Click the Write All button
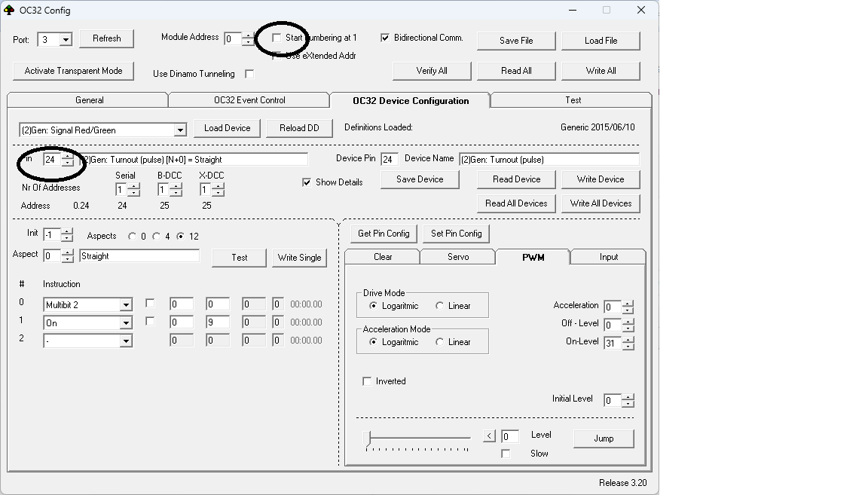868x495 pixels. 601,71
